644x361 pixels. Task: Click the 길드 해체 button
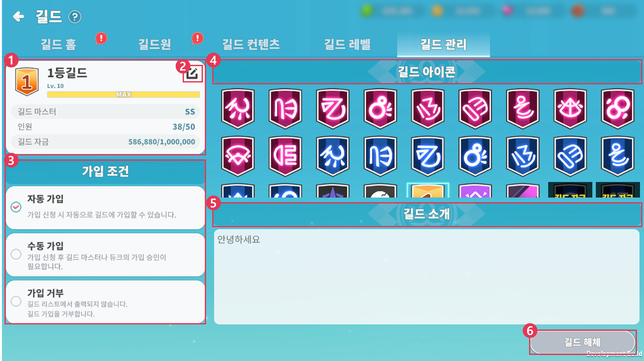pyautogui.click(x=582, y=342)
